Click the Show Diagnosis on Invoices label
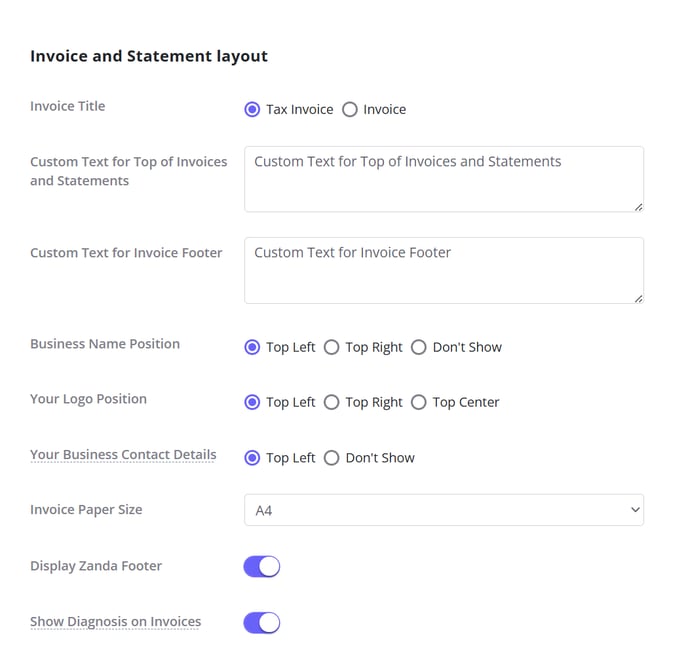 [x=115, y=622]
